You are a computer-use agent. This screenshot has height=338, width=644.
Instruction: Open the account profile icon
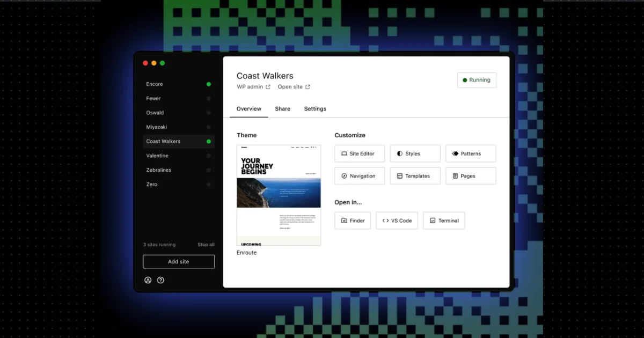click(x=148, y=280)
